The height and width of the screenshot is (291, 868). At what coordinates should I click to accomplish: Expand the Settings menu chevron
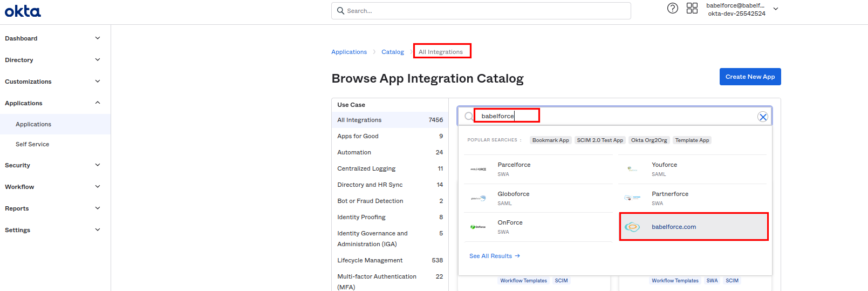pyautogui.click(x=98, y=229)
